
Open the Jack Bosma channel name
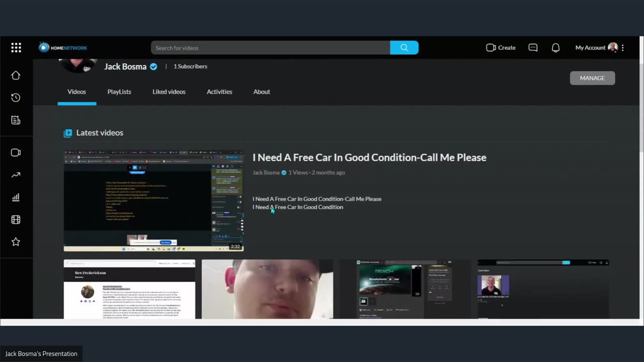tap(125, 66)
